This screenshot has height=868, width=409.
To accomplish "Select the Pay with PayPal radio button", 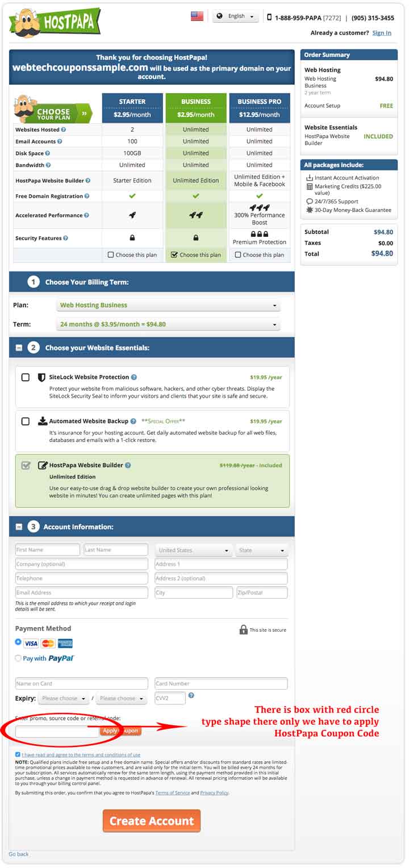I will coord(18,658).
